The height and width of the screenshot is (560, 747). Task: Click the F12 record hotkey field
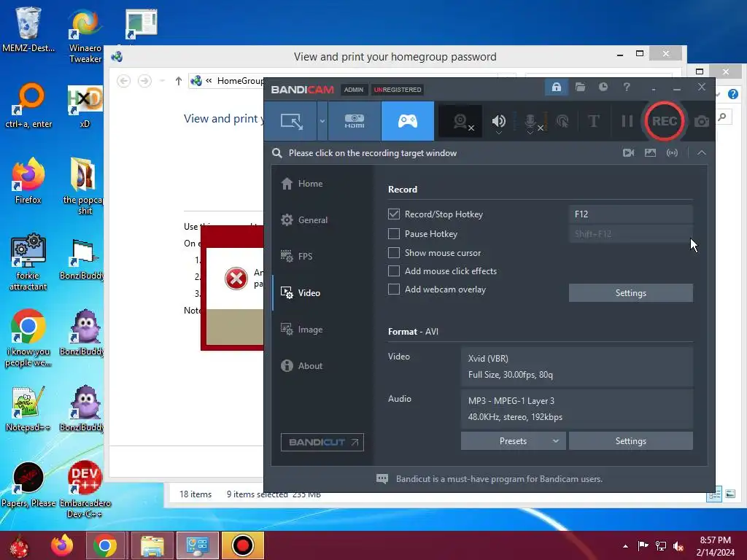tap(630, 214)
